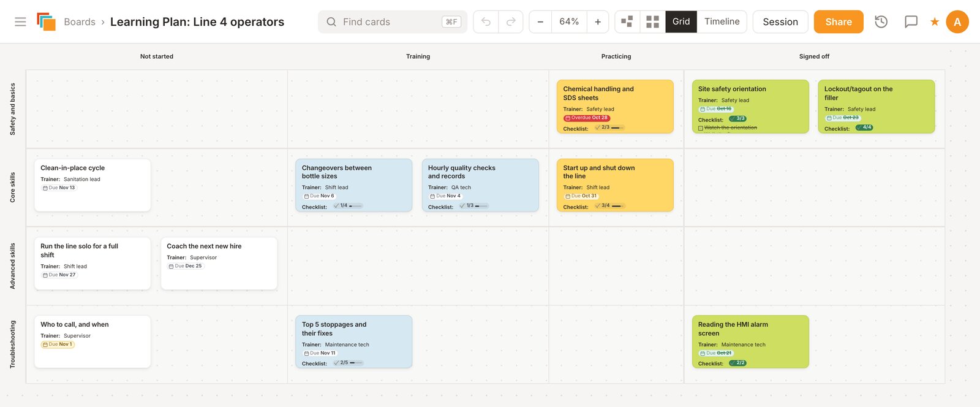Click the 2/5 checklist progress on Top 5 stoppages
980x407 pixels.
[349, 363]
